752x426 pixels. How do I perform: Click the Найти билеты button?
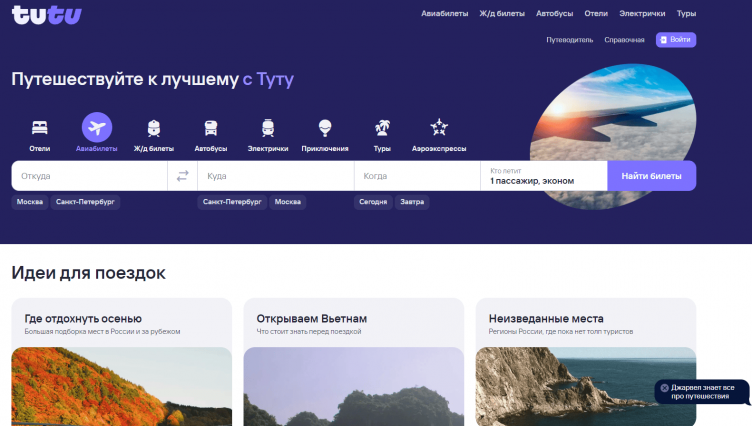[x=652, y=176]
